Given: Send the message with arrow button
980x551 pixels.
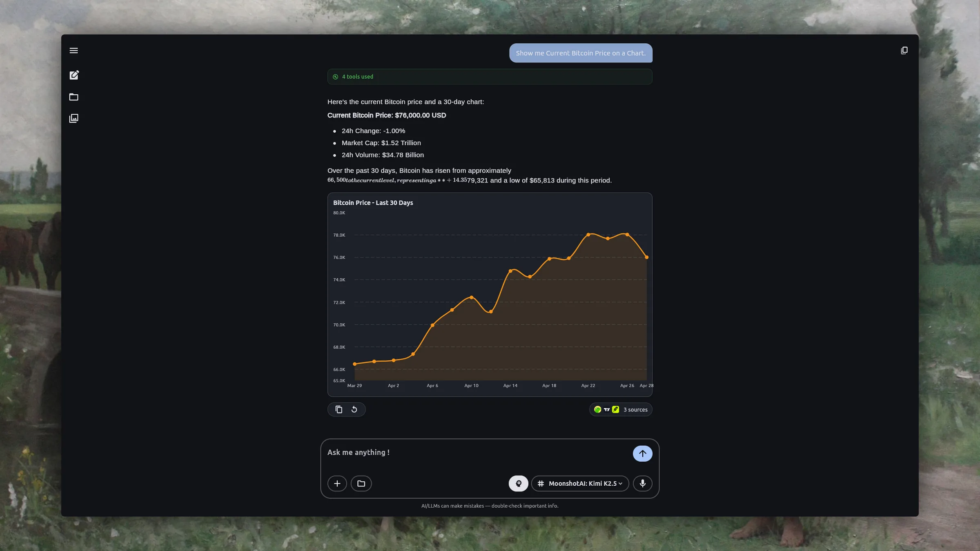Looking at the screenshot, I should (x=642, y=453).
